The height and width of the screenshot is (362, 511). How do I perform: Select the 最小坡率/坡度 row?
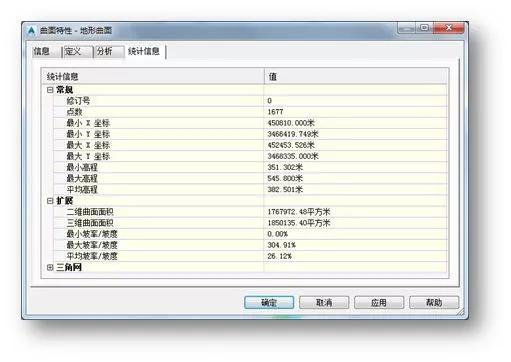pyautogui.click(x=250, y=234)
